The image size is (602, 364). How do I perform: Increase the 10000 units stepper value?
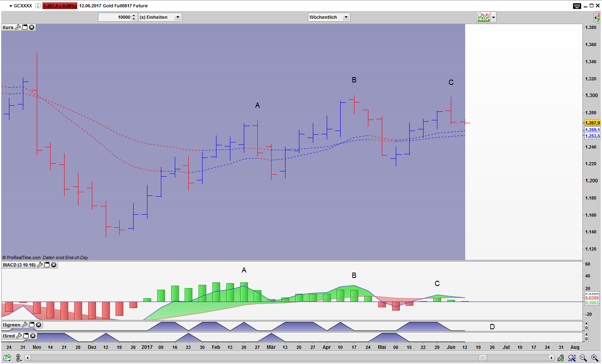coord(134,16)
